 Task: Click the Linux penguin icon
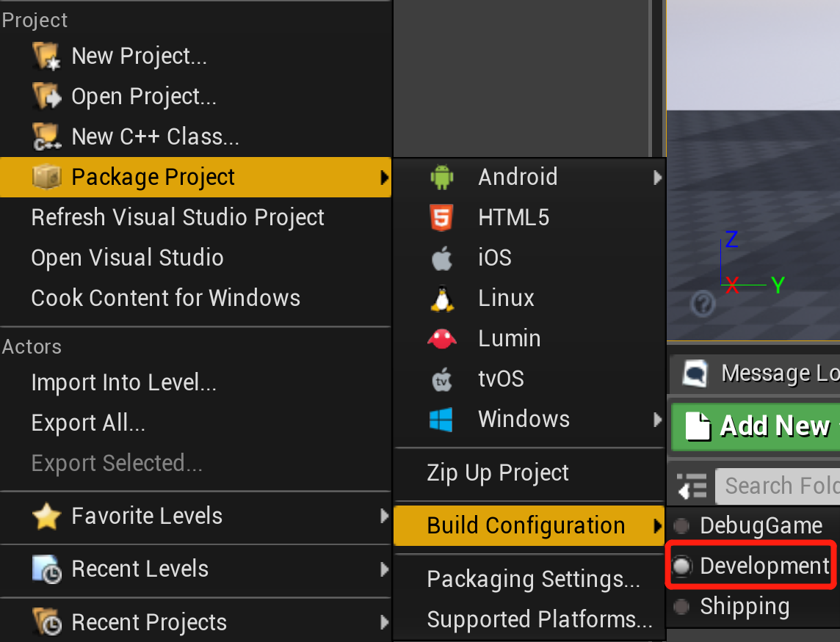(x=442, y=299)
